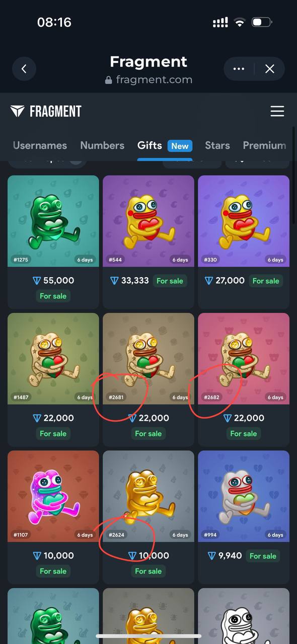Select the Gifts tab
297x644 pixels.
click(150, 145)
